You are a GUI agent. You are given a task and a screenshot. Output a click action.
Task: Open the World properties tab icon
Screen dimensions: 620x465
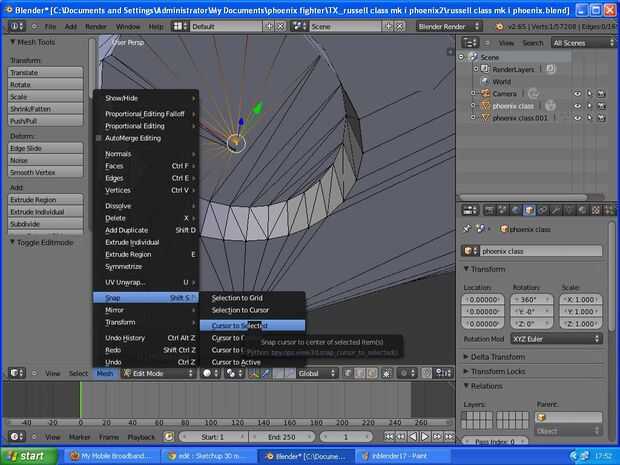point(516,210)
